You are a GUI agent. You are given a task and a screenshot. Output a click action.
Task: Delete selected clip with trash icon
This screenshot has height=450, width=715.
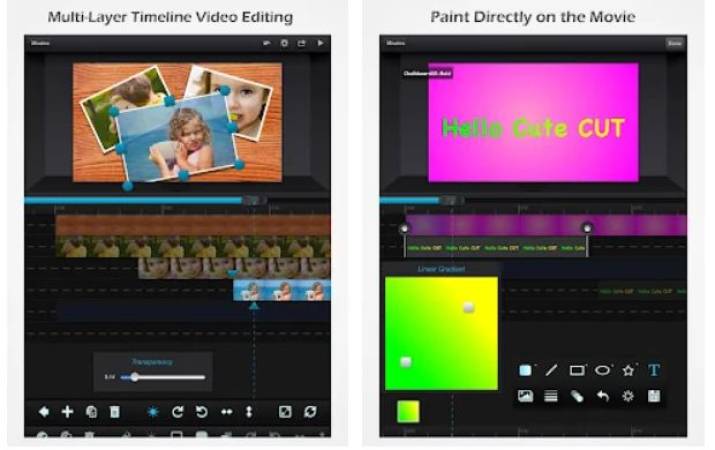tap(114, 411)
